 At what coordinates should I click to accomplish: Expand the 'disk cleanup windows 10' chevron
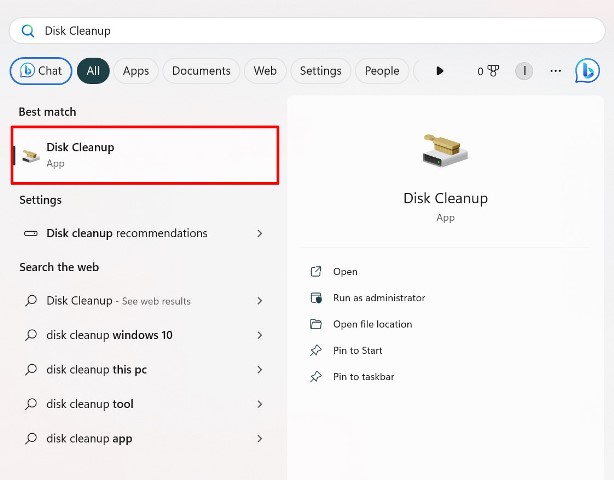[x=260, y=335]
